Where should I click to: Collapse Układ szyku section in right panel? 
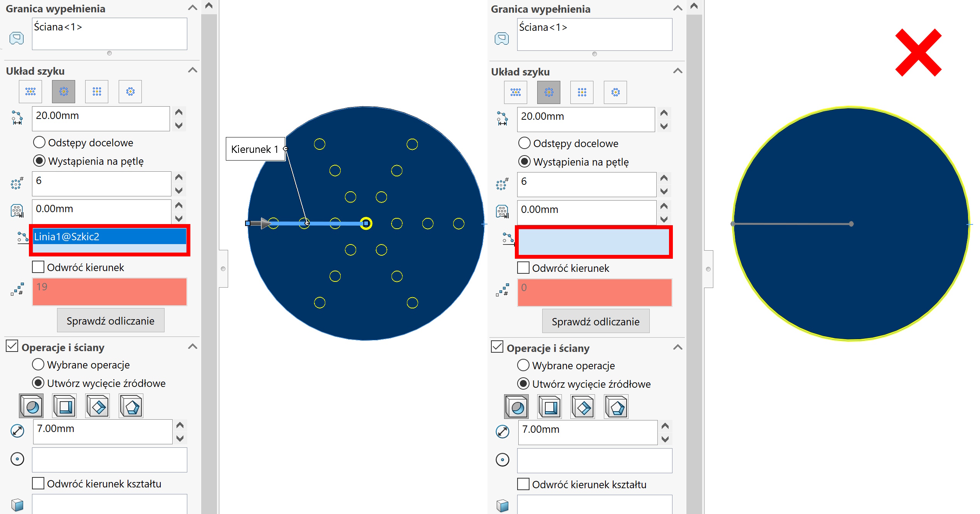click(678, 71)
